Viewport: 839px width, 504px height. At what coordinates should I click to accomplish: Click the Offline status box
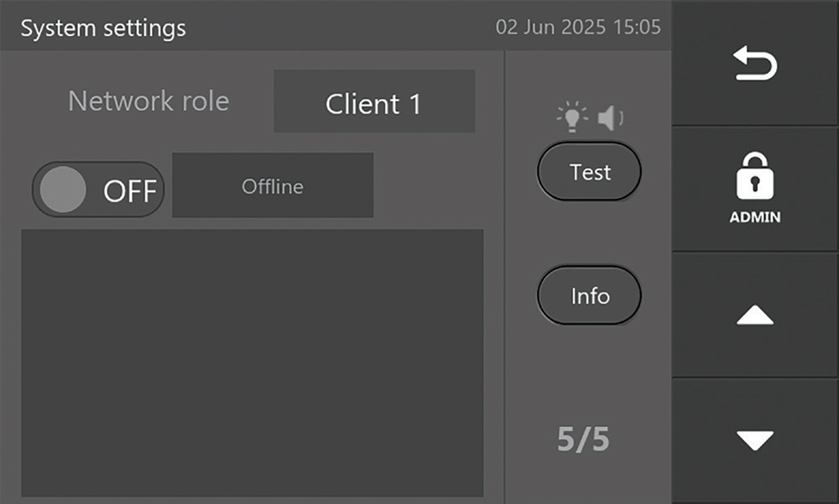click(273, 185)
